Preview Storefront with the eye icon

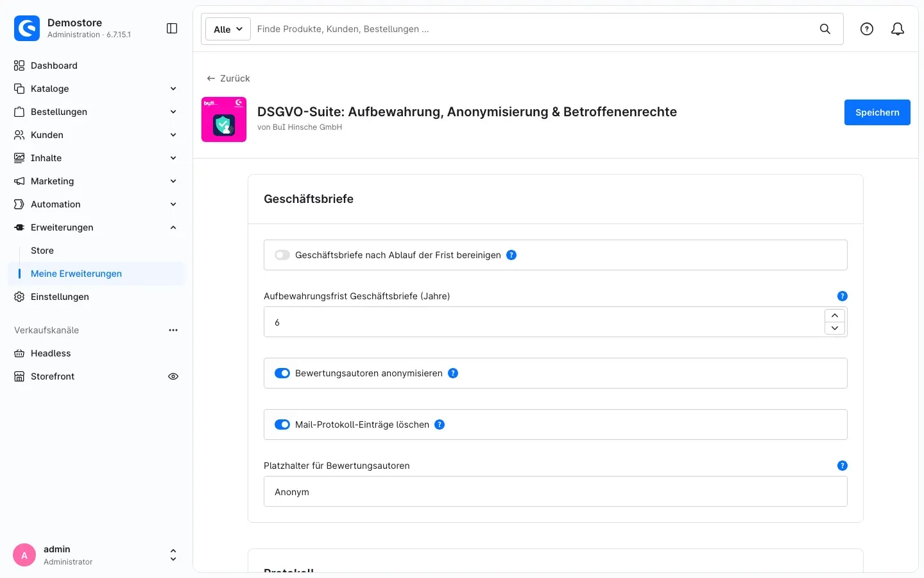pos(173,376)
